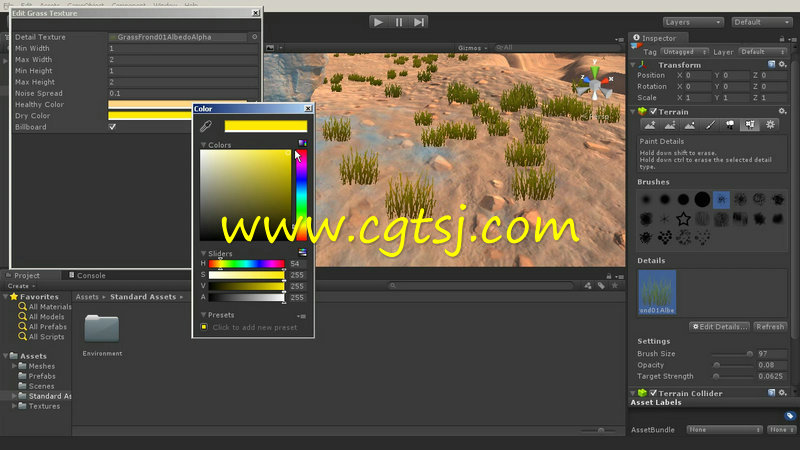Image resolution: width=800 pixels, height=450 pixels.
Task: Toggle the slider mode icon in Sliders
Action: 303,253
